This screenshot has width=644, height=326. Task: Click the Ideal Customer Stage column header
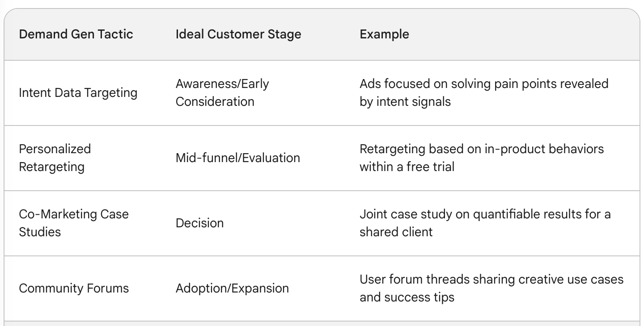pyautogui.click(x=238, y=34)
